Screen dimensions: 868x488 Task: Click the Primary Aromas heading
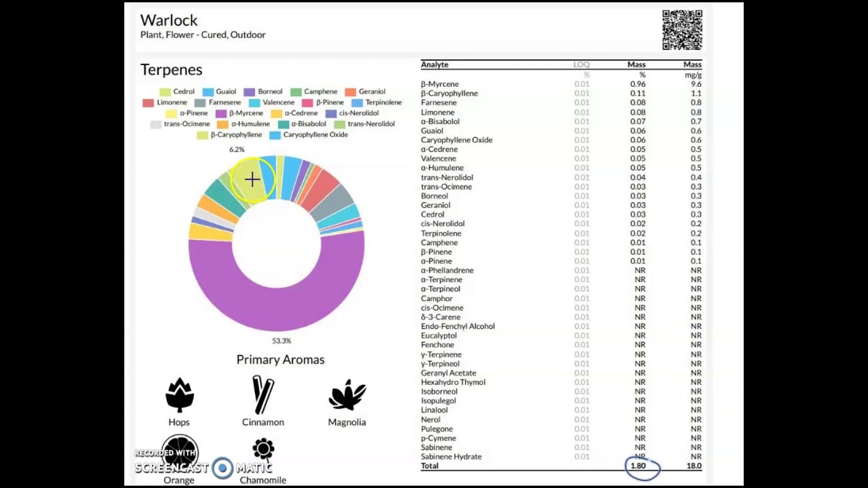(281, 359)
